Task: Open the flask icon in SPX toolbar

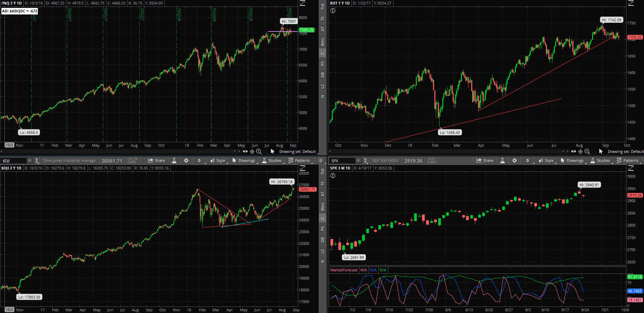Action: point(503,160)
